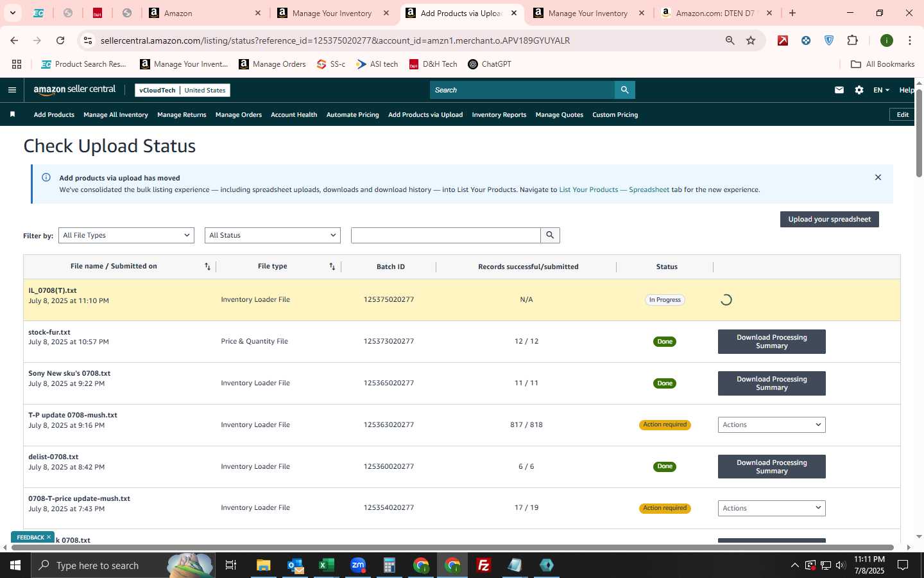Open a new browser tab with plus
This screenshot has height=578, width=924.
pos(792,13)
